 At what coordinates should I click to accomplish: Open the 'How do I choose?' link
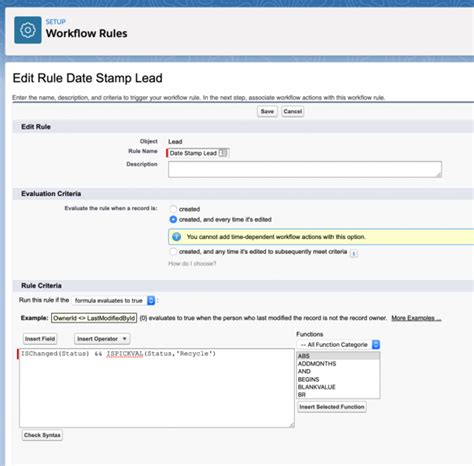point(192,264)
